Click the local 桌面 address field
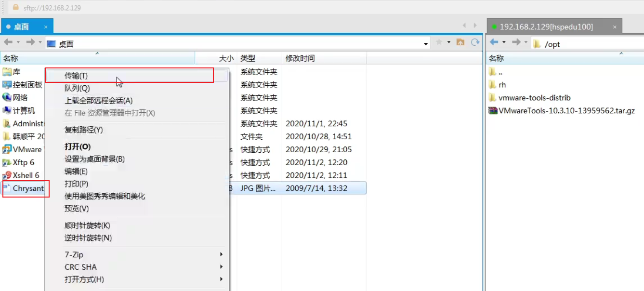 (x=237, y=44)
